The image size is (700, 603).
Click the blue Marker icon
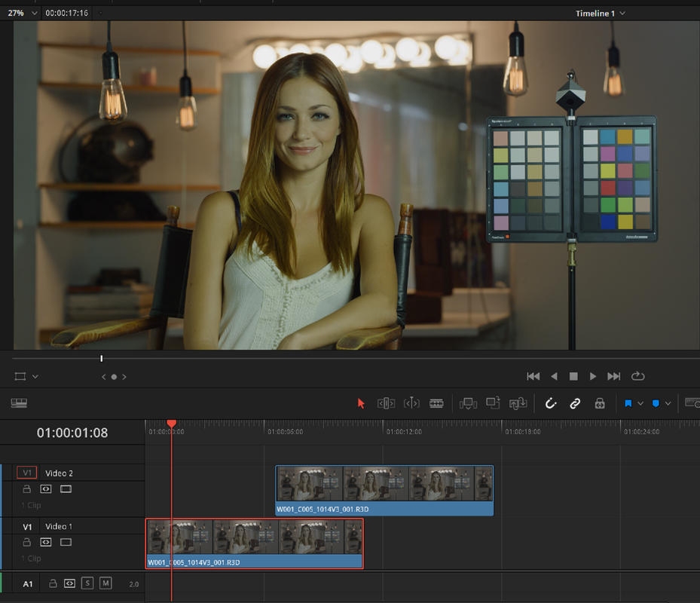pos(656,404)
